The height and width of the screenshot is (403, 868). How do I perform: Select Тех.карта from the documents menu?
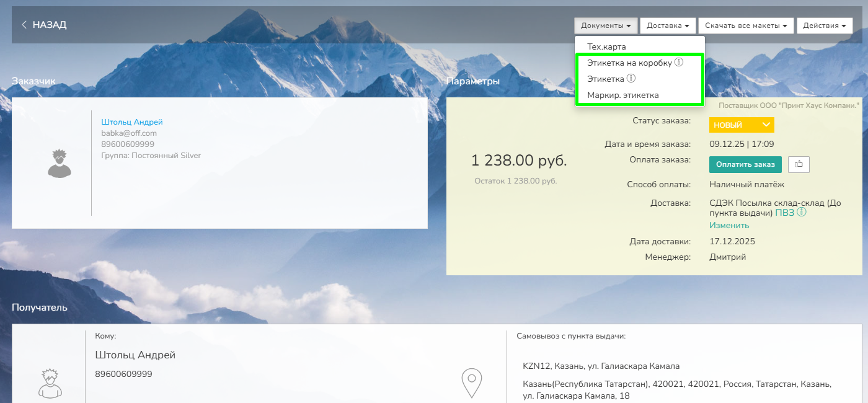[x=606, y=46]
